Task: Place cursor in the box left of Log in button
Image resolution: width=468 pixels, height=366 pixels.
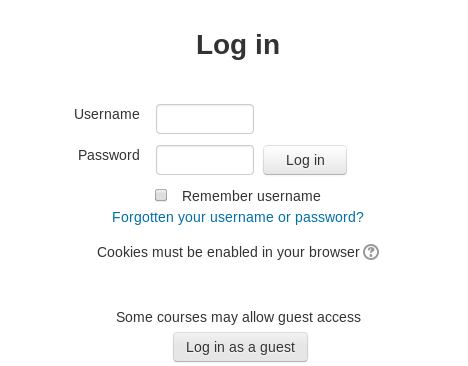Action: point(205,160)
